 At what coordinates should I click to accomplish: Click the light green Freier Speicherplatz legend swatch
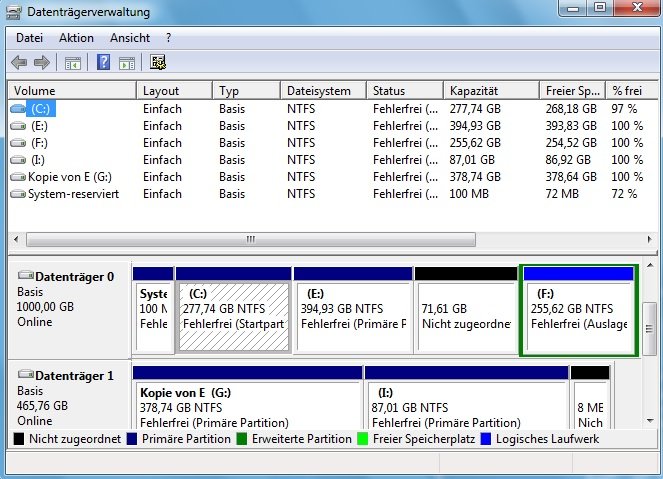pos(363,439)
